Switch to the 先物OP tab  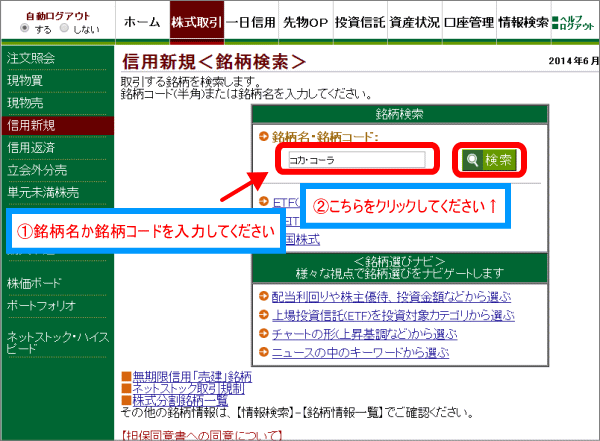306,22
